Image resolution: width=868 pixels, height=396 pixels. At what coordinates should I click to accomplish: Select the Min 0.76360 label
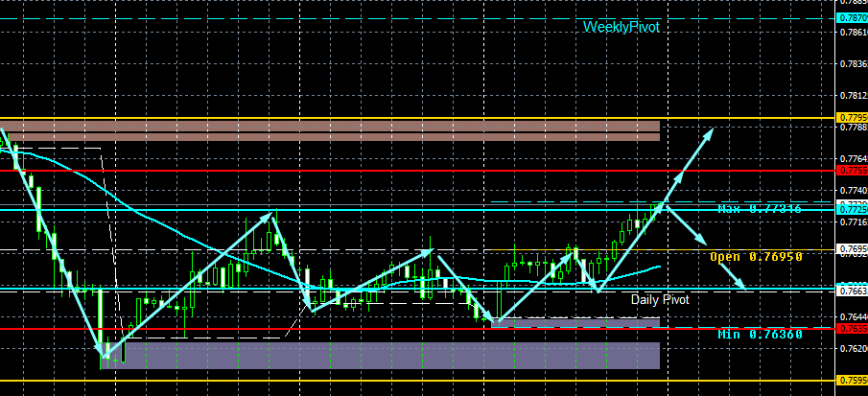pyautogui.click(x=760, y=334)
